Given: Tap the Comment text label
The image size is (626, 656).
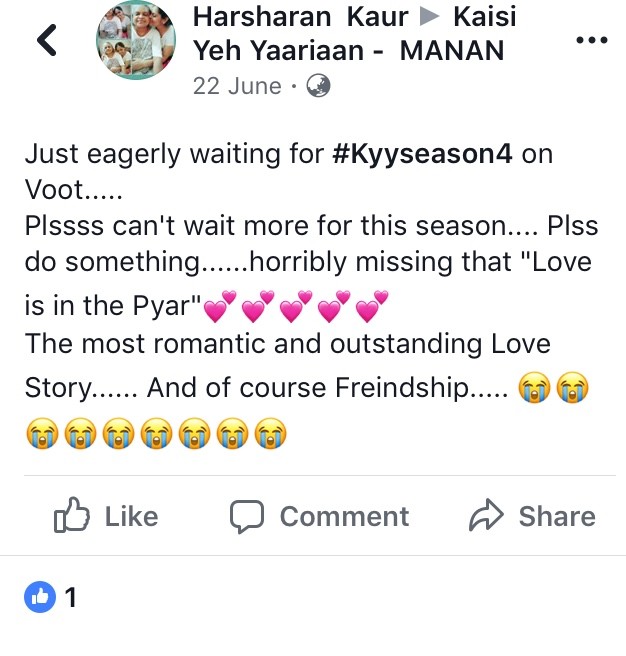Looking at the screenshot, I should tap(344, 516).
